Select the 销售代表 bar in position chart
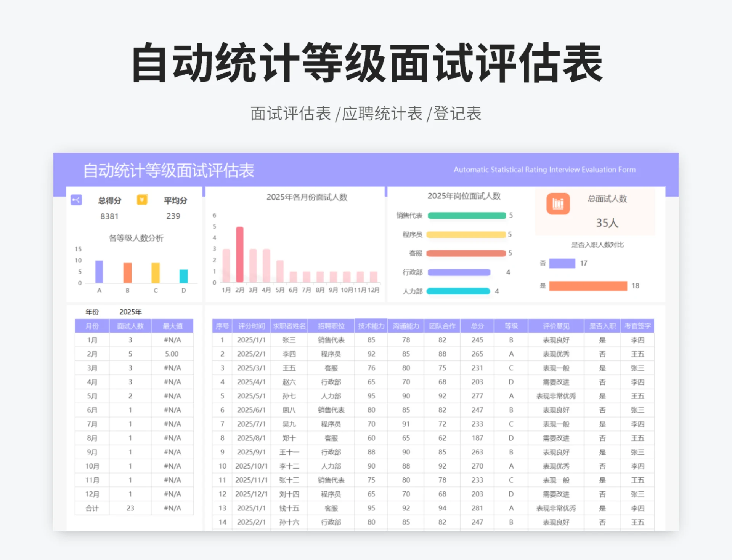The image size is (732, 560). 467,216
